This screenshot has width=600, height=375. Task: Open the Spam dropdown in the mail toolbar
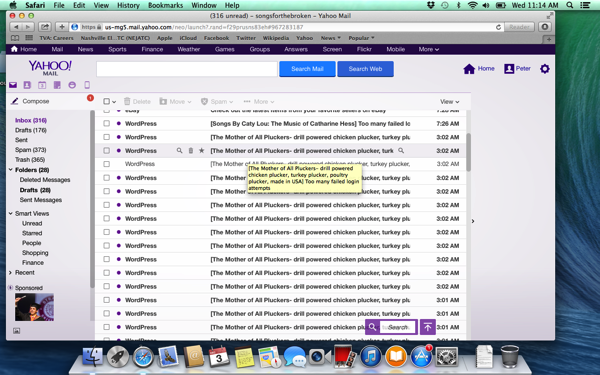pyautogui.click(x=217, y=101)
